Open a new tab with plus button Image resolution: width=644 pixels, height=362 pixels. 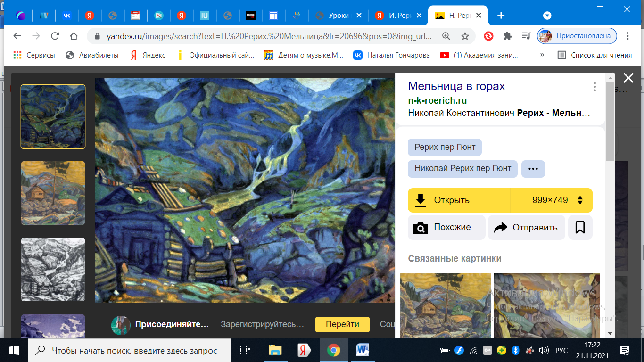point(501,16)
